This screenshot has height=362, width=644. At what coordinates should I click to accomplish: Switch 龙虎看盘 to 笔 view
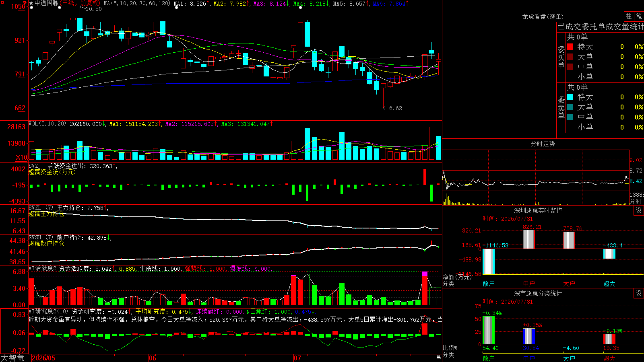(x=639, y=16)
